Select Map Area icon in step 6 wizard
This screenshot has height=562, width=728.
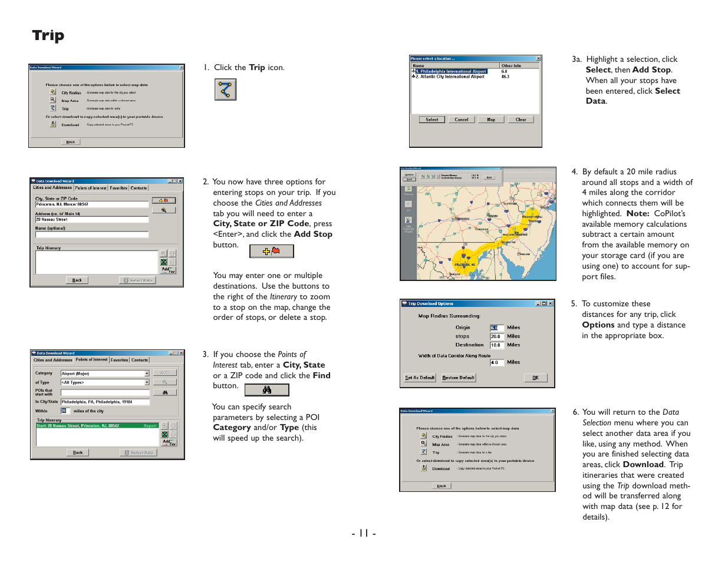tap(424, 444)
